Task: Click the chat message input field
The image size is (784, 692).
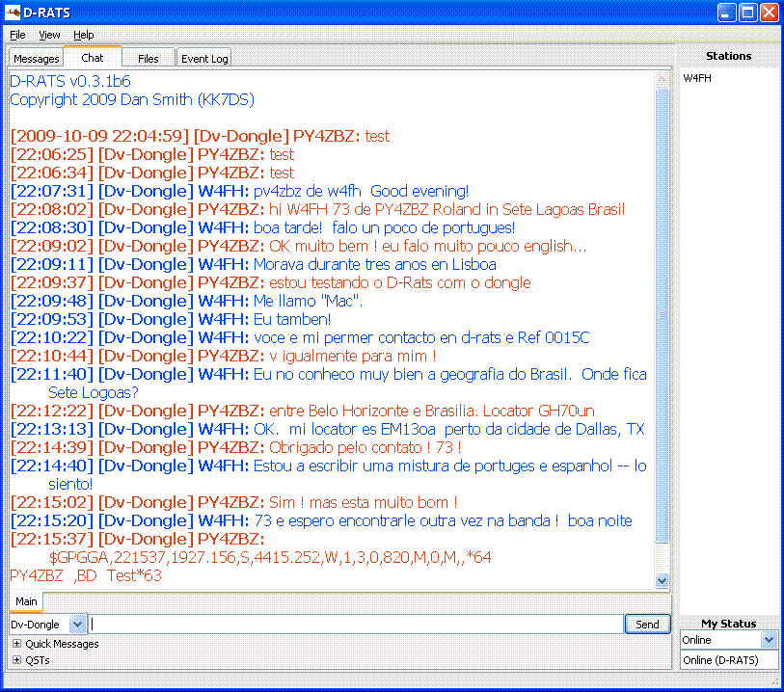Action: tap(357, 624)
